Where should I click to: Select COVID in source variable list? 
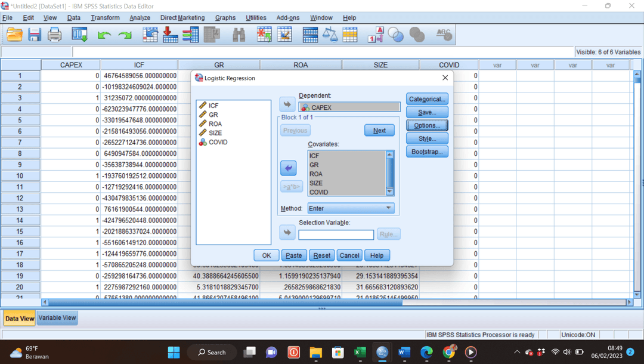pos(218,142)
